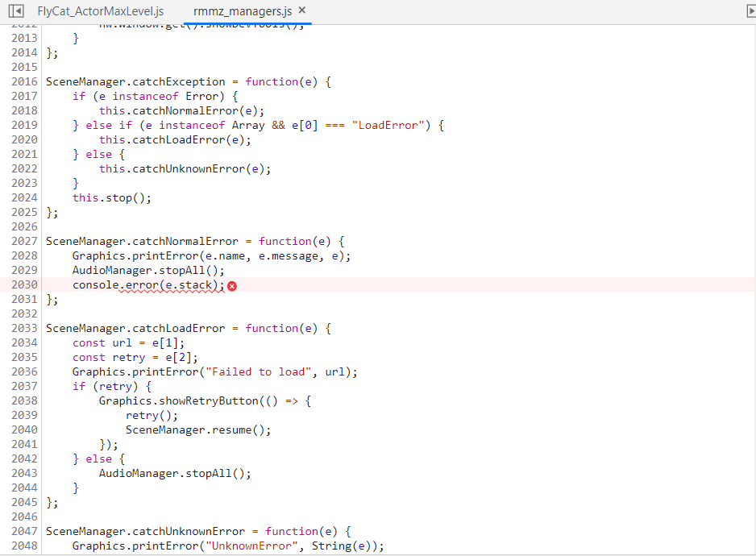Click the console.error(e.stack) code
Screen dimensions: 756x556
[x=148, y=285]
